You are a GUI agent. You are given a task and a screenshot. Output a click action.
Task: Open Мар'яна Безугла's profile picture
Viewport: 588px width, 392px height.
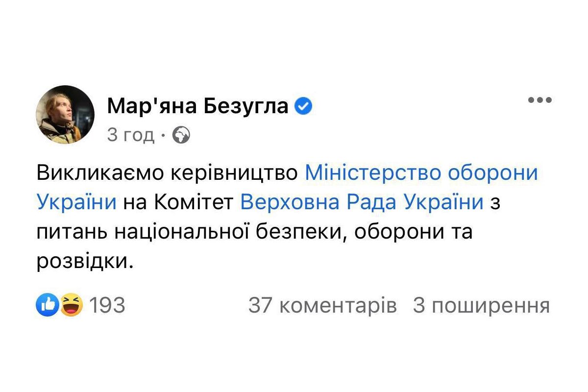click(65, 115)
